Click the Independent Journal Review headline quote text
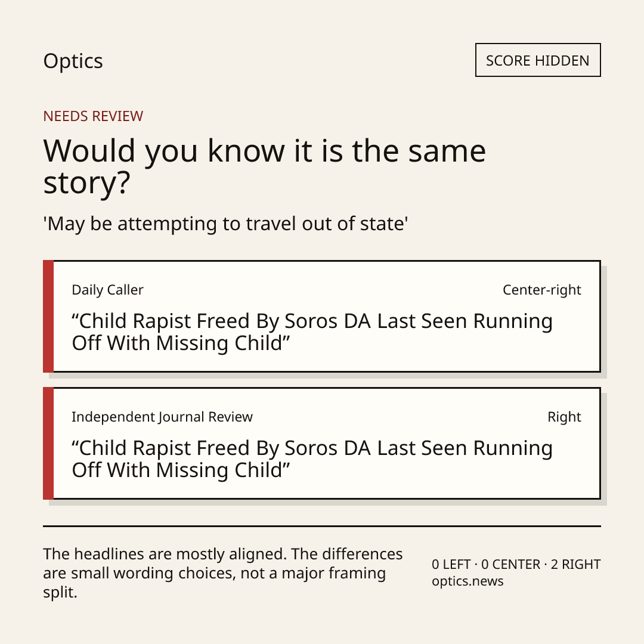The width and height of the screenshot is (644, 644). coord(312,459)
